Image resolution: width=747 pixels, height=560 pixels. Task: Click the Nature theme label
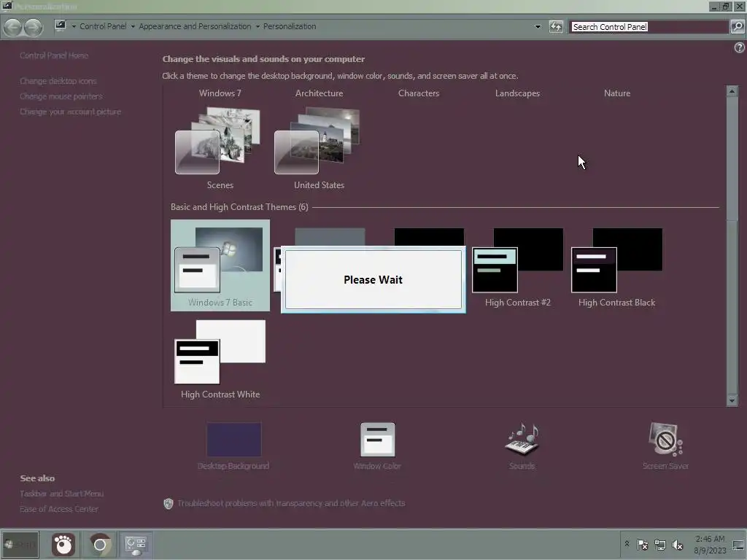(617, 93)
